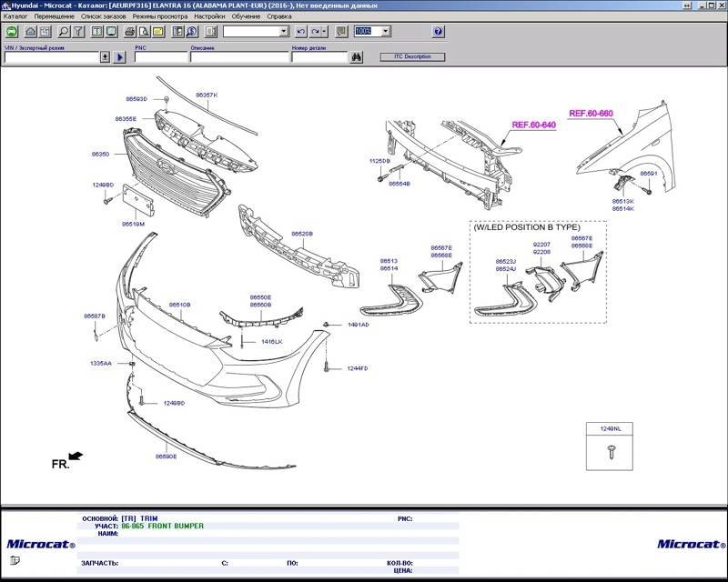Focus the VIN / Экспертный режим input field
Image resolution: width=728 pixels, height=582 pixels.
point(52,57)
